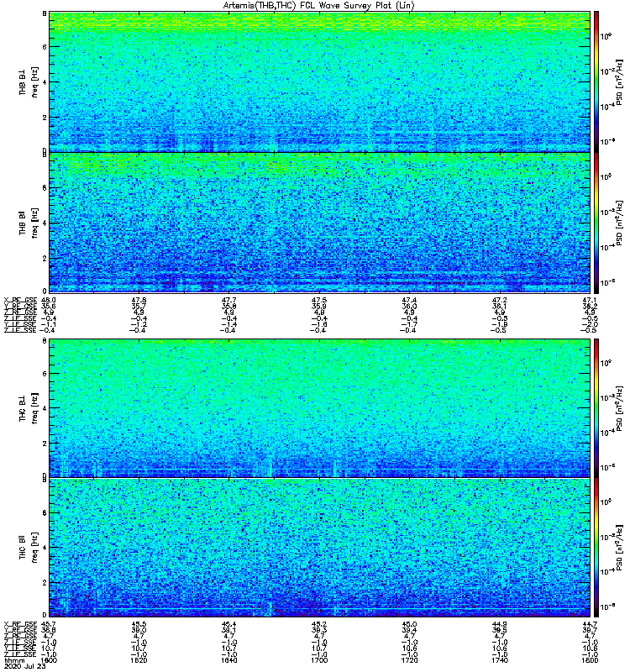The width and height of the screenshot is (630, 672).
Task: Click the 'X_RE_GSE' row label under the THC panels
Action: [x=20, y=624]
